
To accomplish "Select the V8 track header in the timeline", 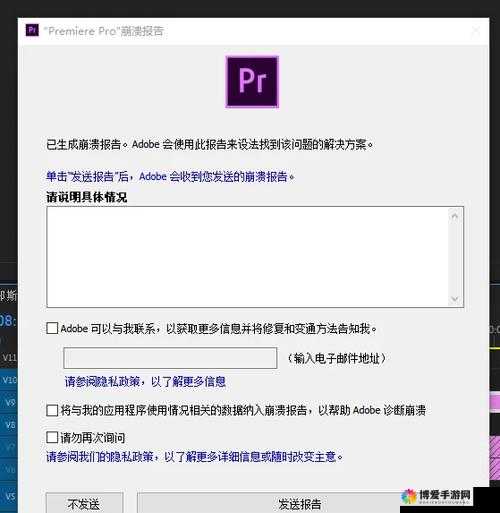I will pos(10,425).
